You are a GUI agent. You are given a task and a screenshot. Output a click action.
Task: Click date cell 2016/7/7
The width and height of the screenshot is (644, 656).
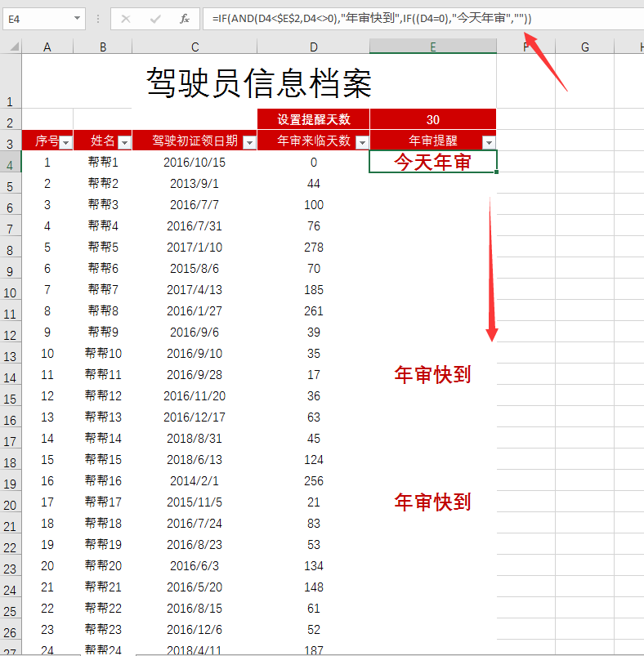195,204
